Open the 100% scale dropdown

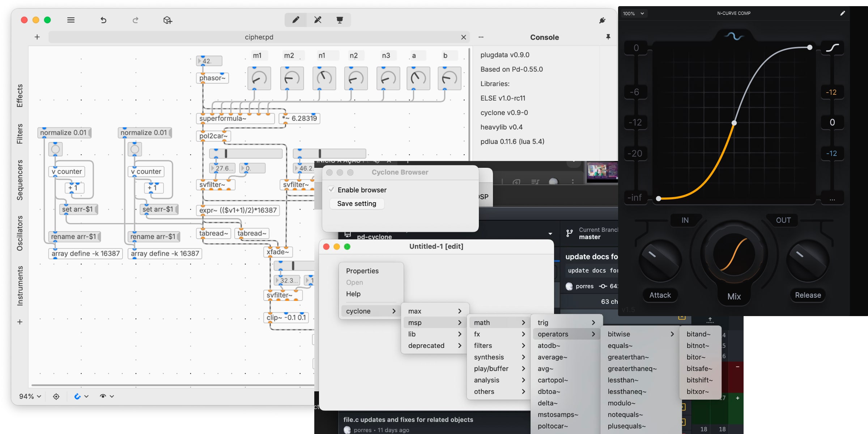click(633, 13)
